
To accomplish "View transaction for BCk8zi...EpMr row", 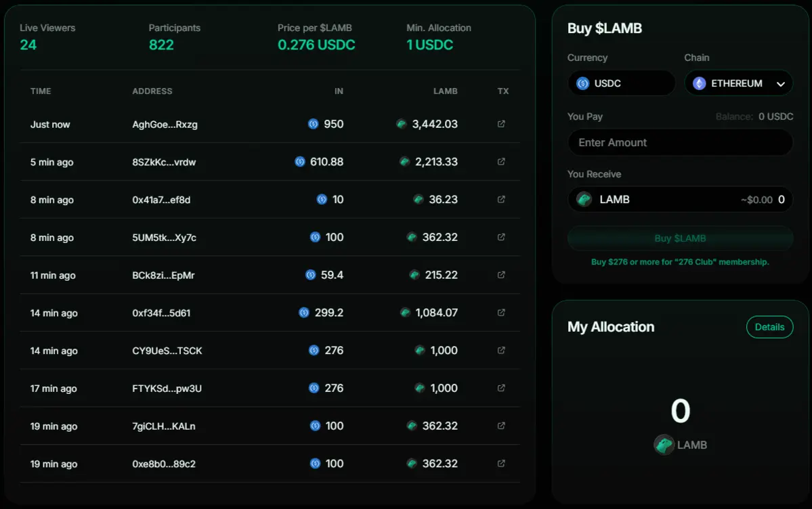I will click(501, 275).
